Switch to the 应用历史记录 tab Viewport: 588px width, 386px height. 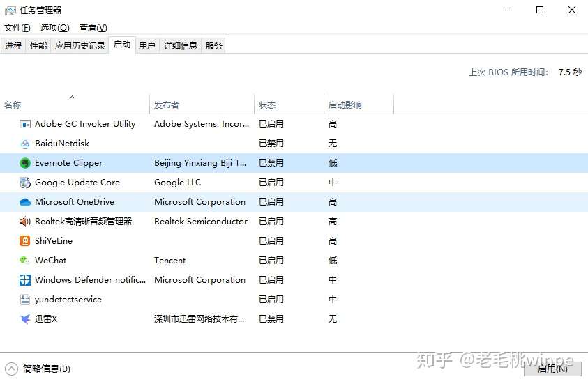pos(80,46)
